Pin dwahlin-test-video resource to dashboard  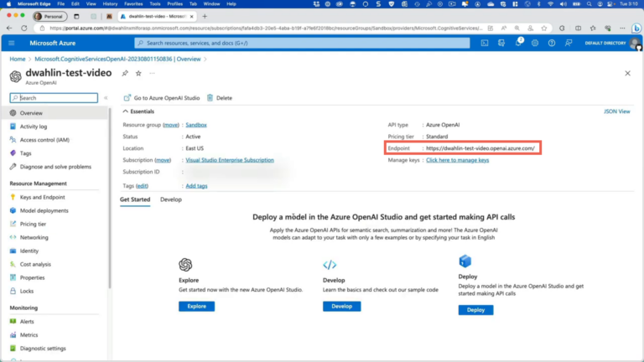pyautogui.click(x=125, y=74)
